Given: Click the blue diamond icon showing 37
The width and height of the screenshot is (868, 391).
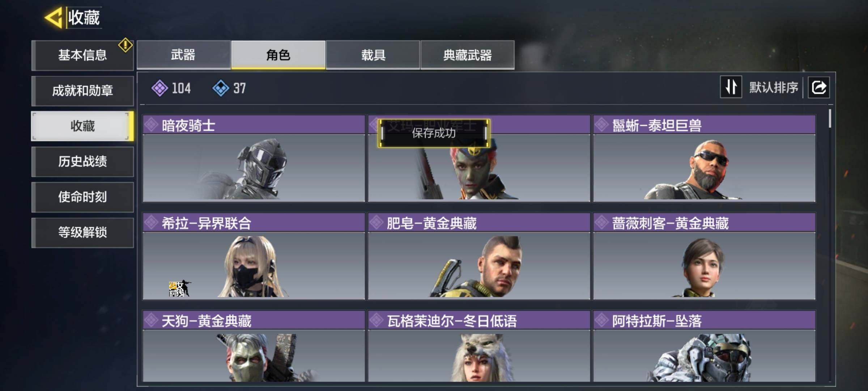Looking at the screenshot, I should pyautogui.click(x=221, y=88).
